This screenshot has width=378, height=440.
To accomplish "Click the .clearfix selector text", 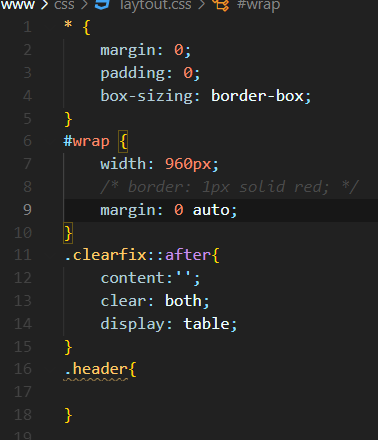I will (x=106, y=255).
